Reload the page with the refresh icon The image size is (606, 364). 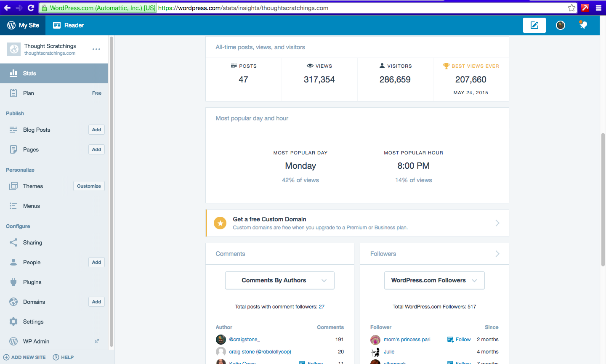(x=31, y=8)
